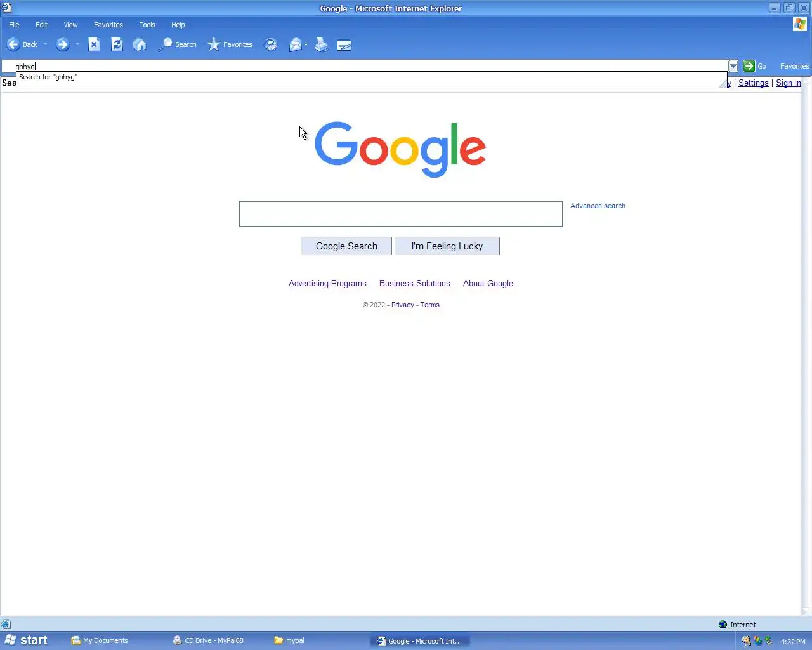
Task: Click the Internet security zone indicator
Action: tap(737, 625)
